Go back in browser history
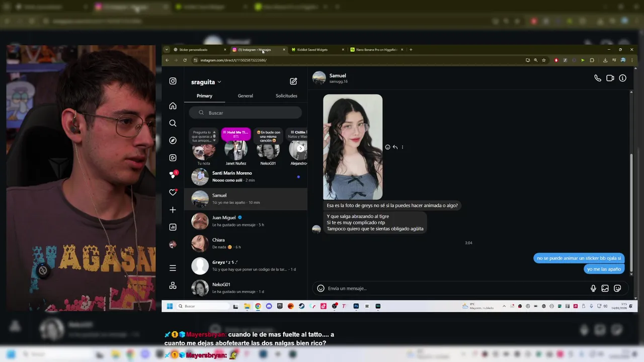Screen dimensions: 644x362 168,60
